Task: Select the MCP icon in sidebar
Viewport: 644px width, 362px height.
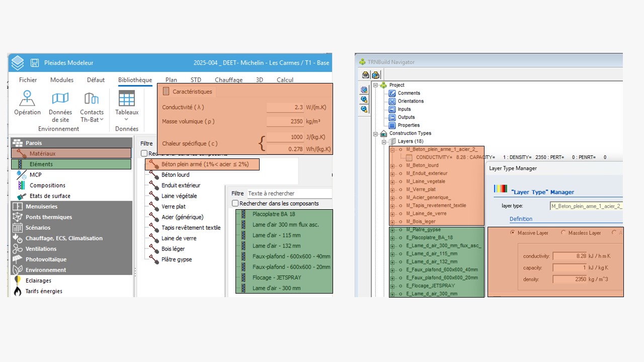Action: tap(21, 175)
